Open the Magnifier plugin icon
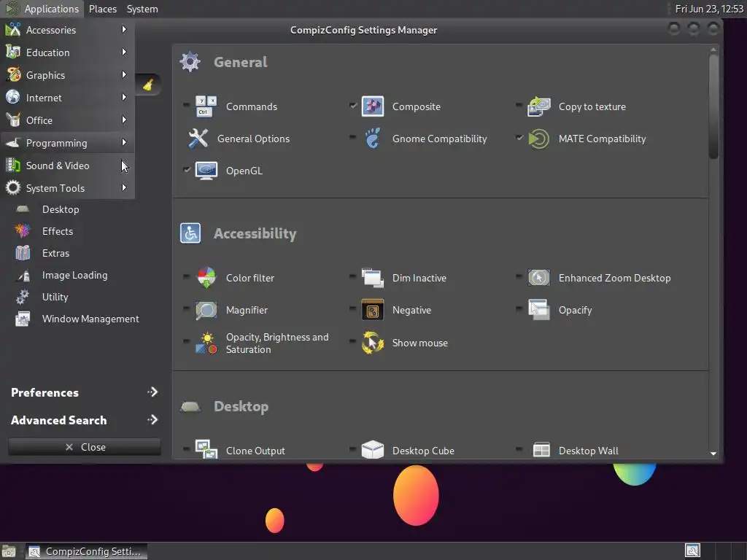747x560 pixels. click(206, 310)
